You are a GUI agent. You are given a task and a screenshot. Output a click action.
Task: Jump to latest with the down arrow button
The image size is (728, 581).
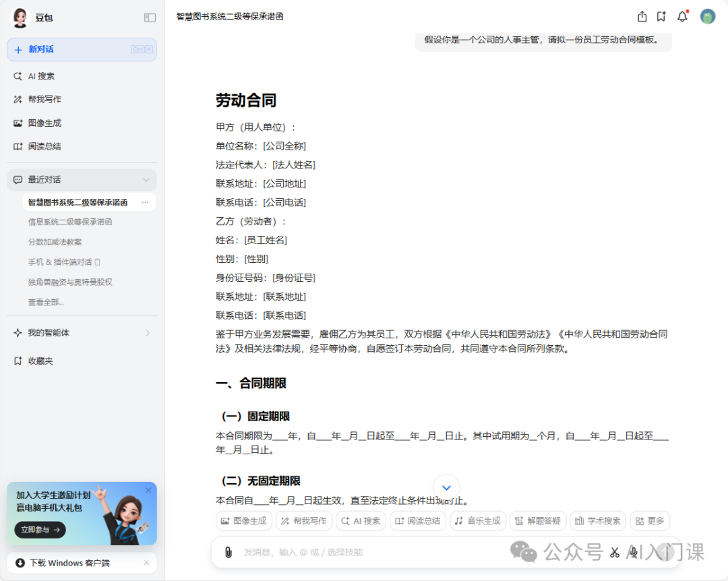[x=446, y=488]
